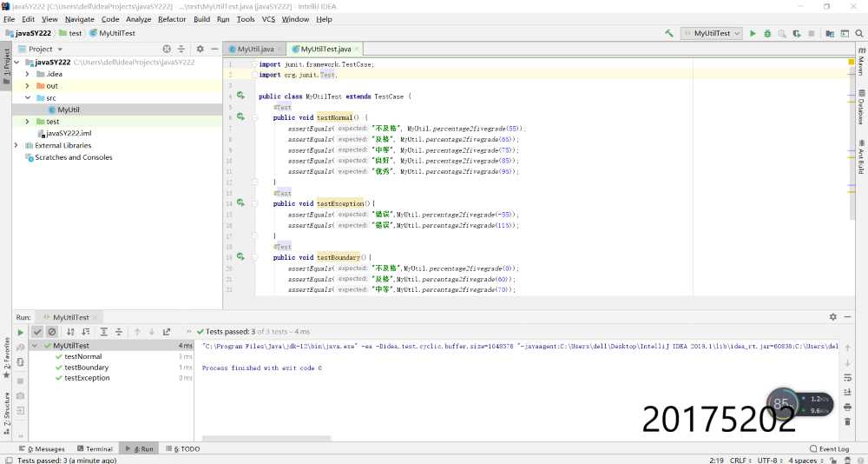The height and width of the screenshot is (464, 868).
Task: Hide the Project panel with minus icon
Action: click(214, 49)
